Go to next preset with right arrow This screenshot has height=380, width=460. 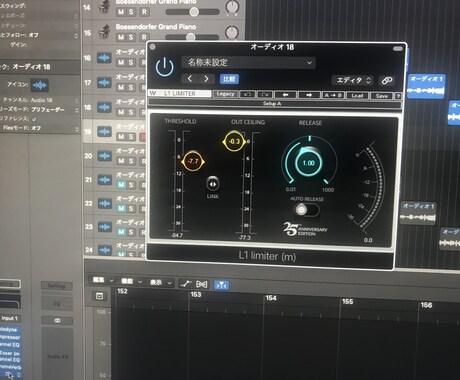(x=206, y=79)
